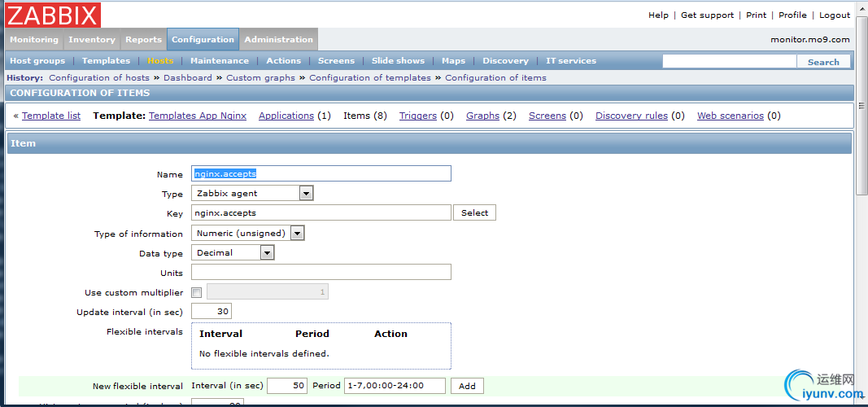Click the Interval (in sec) field showing 50
Image resolution: width=868 pixels, height=407 pixels.
click(x=287, y=385)
